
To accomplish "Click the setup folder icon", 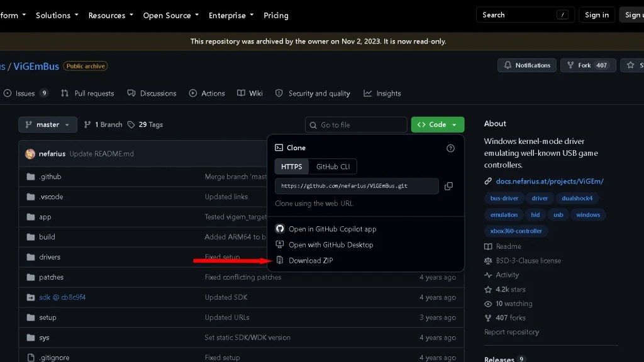I will click(30, 317).
